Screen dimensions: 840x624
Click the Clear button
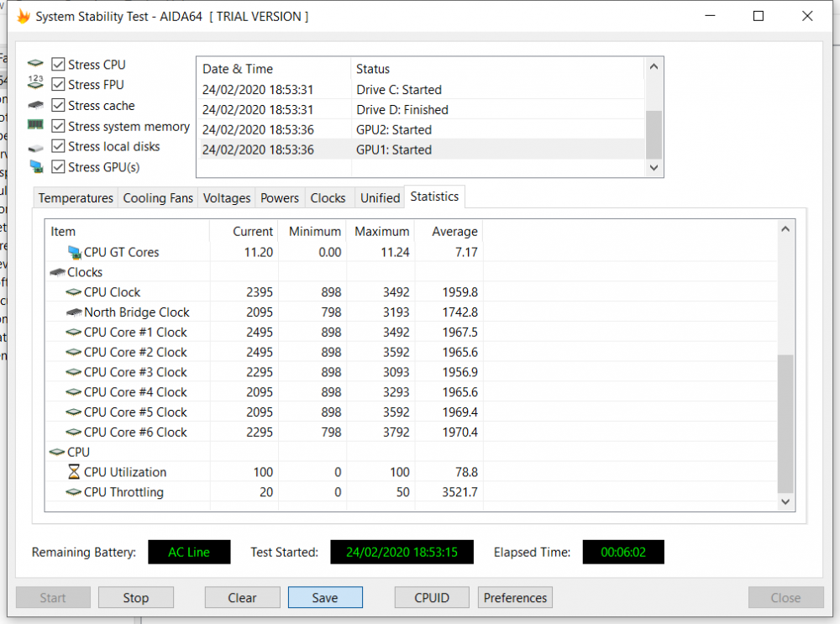pos(242,598)
